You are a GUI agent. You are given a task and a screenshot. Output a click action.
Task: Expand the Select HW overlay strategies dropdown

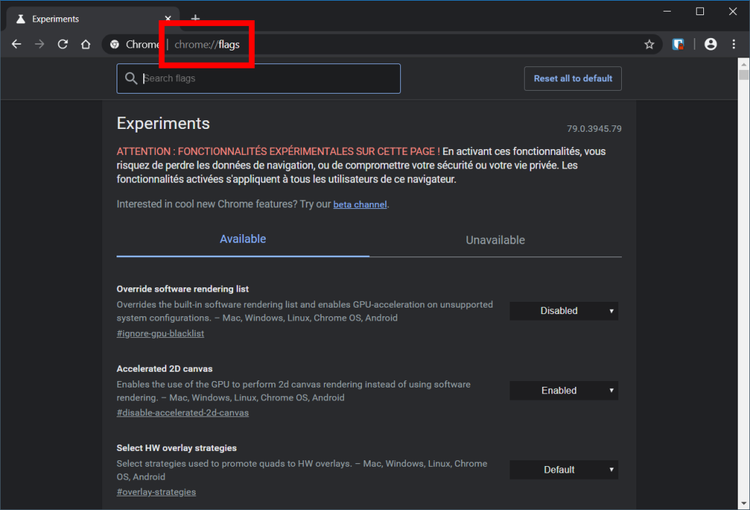(564, 470)
